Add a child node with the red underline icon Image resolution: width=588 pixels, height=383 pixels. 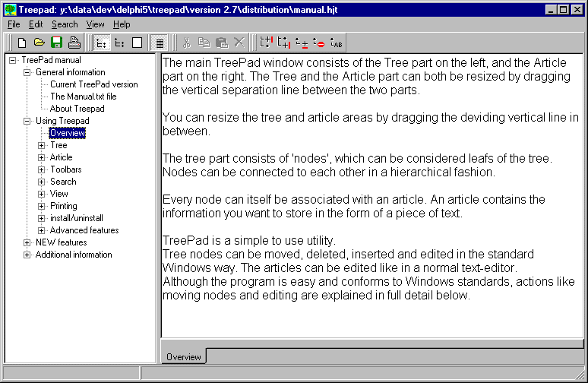point(302,43)
